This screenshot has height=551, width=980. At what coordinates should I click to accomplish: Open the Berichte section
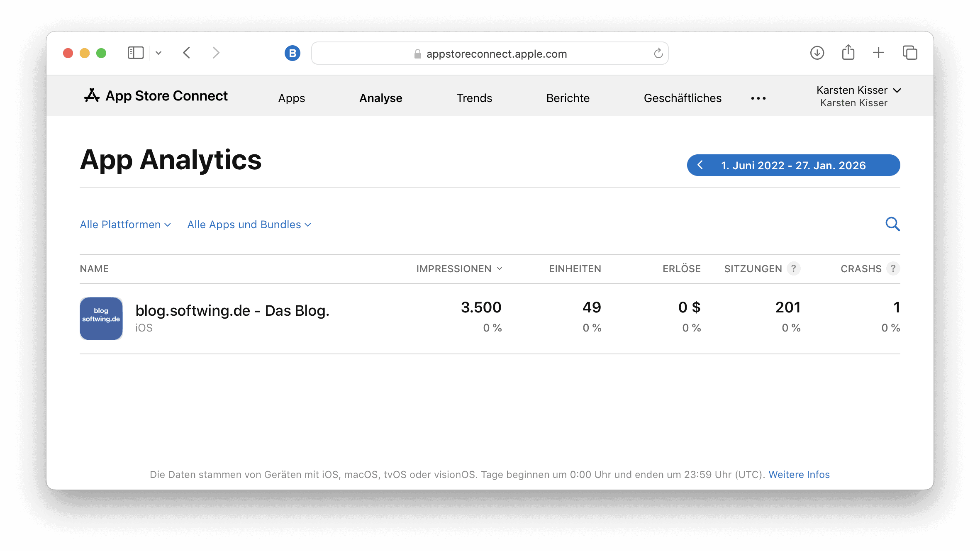pos(568,98)
